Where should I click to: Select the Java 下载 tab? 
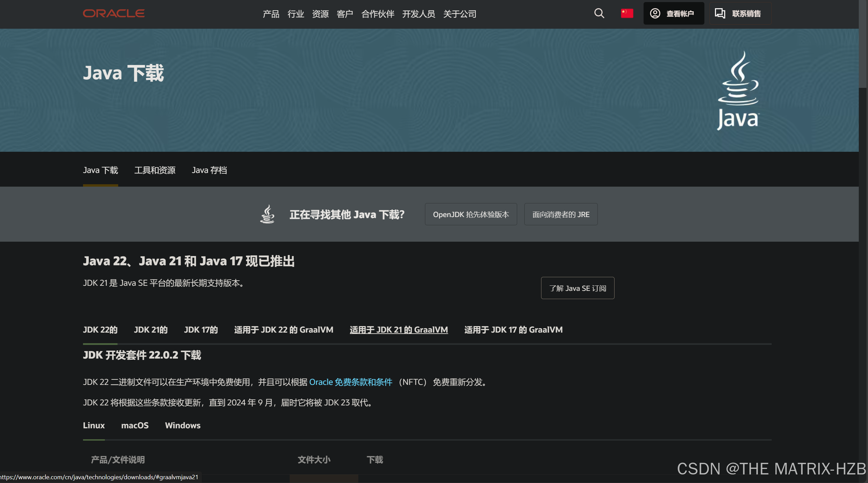pyautogui.click(x=100, y=170)
